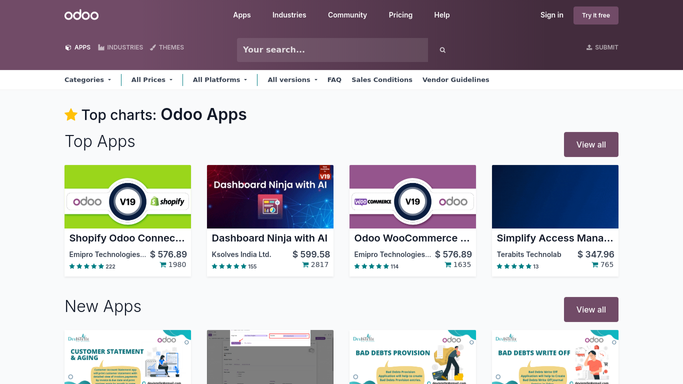The width and height of the screenshot is (683, 384).
Task: Click the $ 347.96 price
Action: [595, 254]
